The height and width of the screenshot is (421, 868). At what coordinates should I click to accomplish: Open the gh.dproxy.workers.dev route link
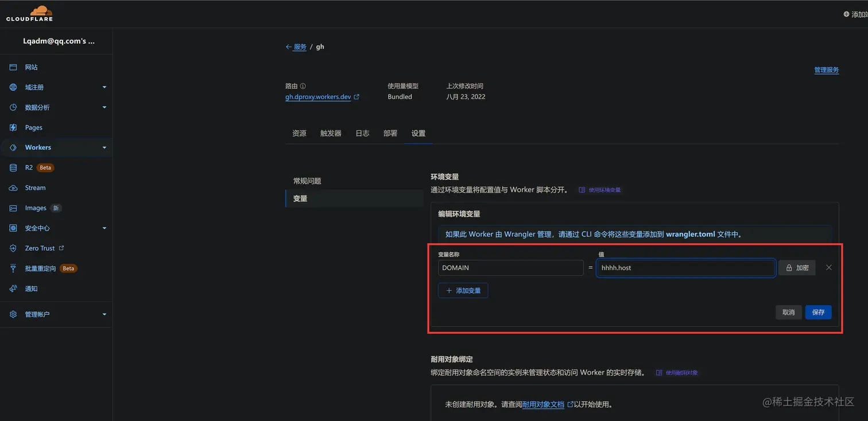tap(318, 97)
